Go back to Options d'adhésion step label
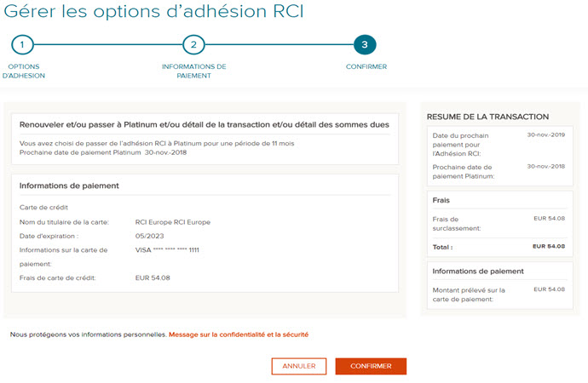 pyautogui.click(x=24, y=71)
